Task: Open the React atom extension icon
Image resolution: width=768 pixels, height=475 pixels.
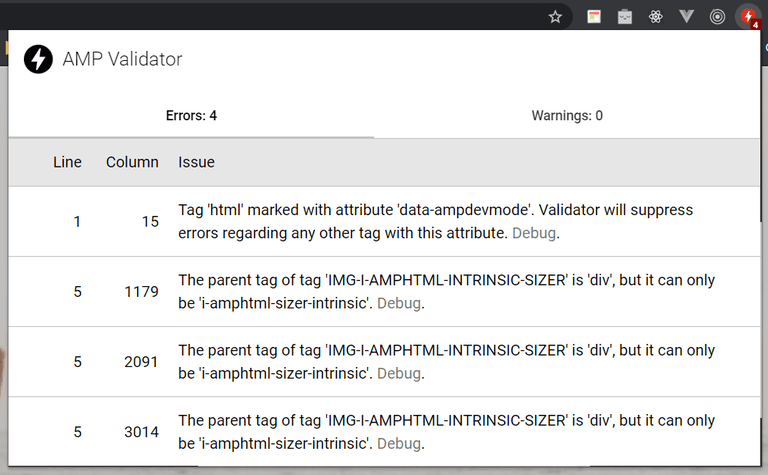Action: point(655,17)
